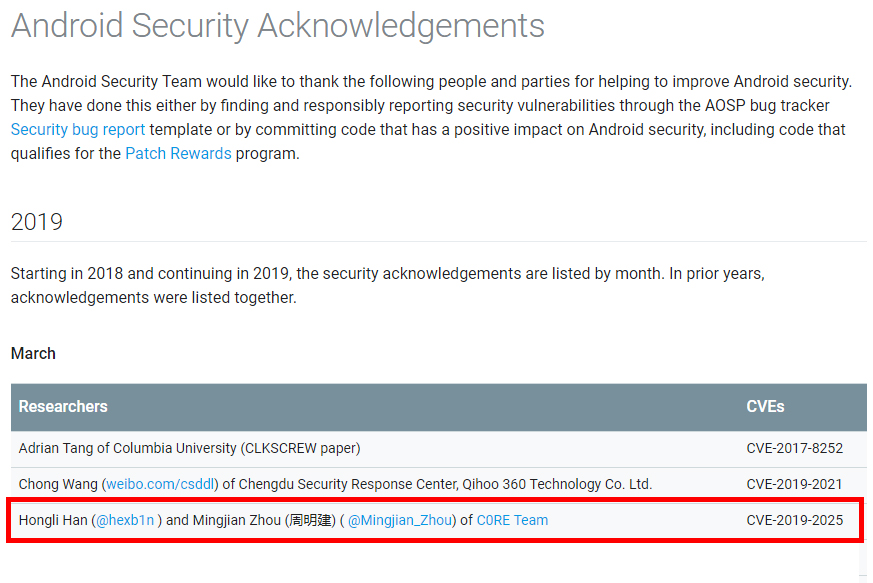Click the 2019 year heading

click(x=37, y=222)
